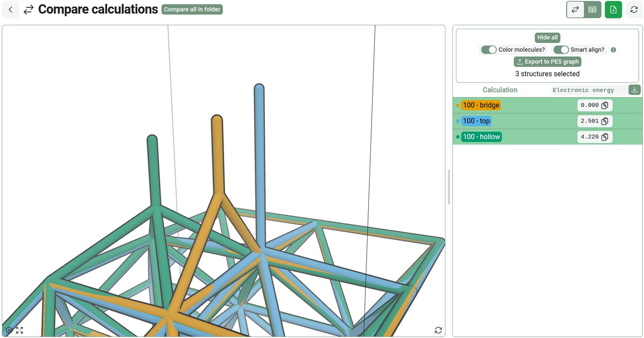This screenshot has height=338, width=644.
Task: Enter fullscreen for the 3D viewer
Action: click(19, 330)
